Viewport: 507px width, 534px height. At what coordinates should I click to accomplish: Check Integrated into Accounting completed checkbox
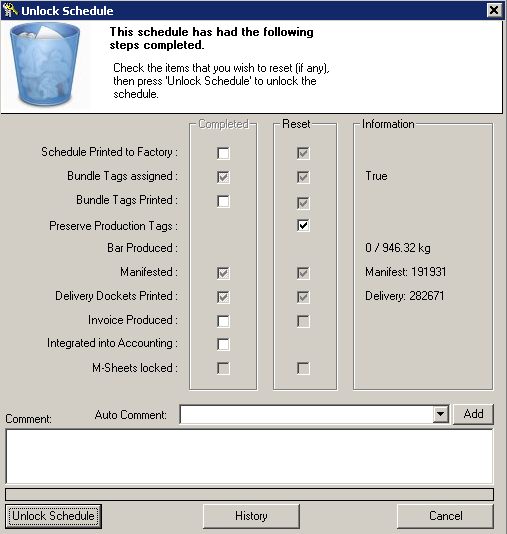pyautogui.click(x=223, y=344)
